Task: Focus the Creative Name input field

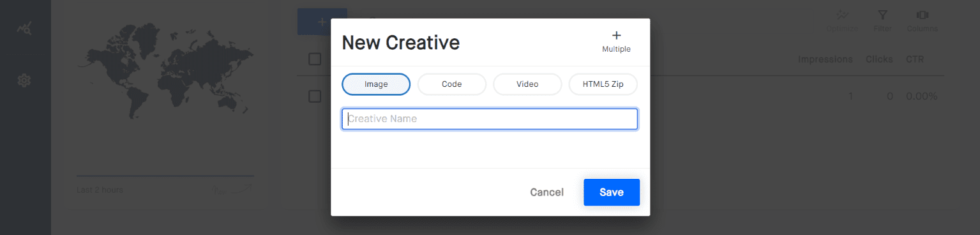Action: pos(490,119)
